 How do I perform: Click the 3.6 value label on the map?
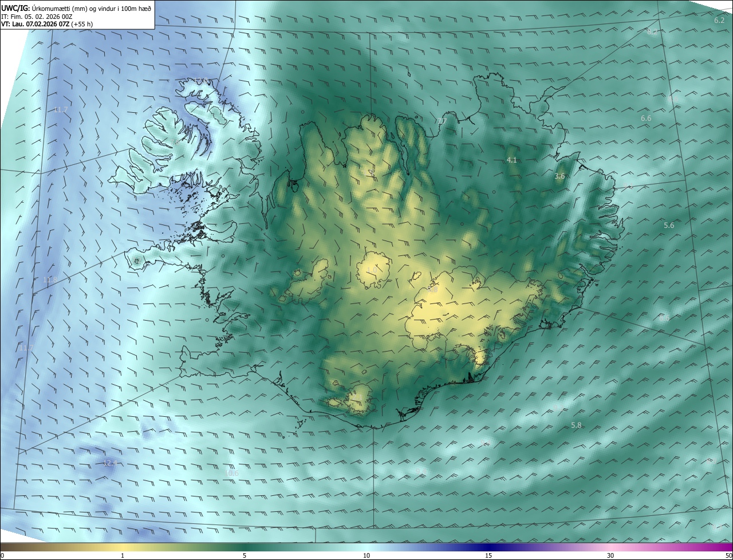point(559,176)
